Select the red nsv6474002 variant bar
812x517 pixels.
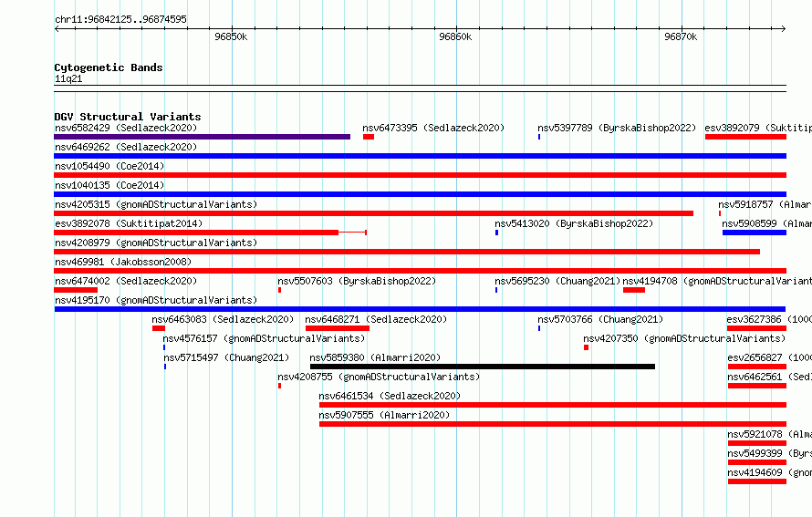(x=76, y=290)
